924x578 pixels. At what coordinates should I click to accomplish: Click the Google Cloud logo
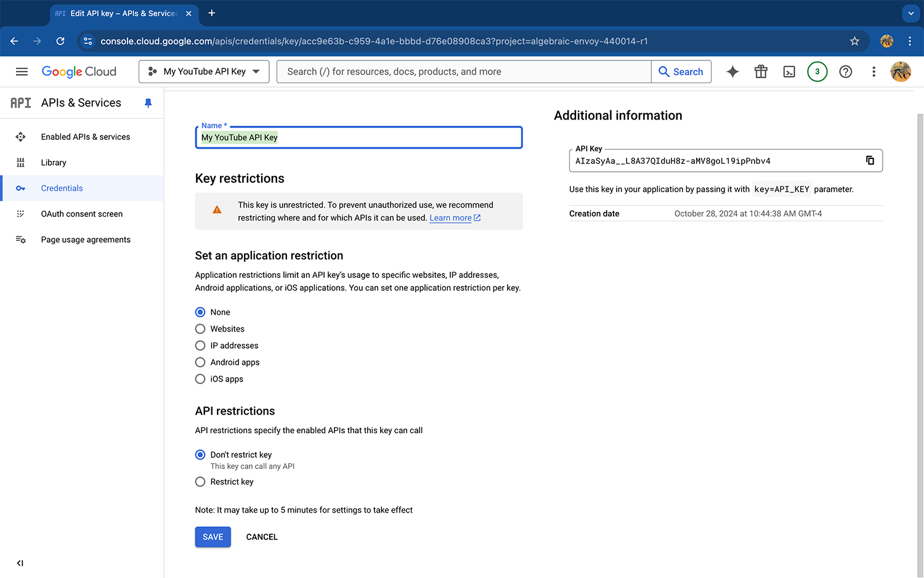79,71
